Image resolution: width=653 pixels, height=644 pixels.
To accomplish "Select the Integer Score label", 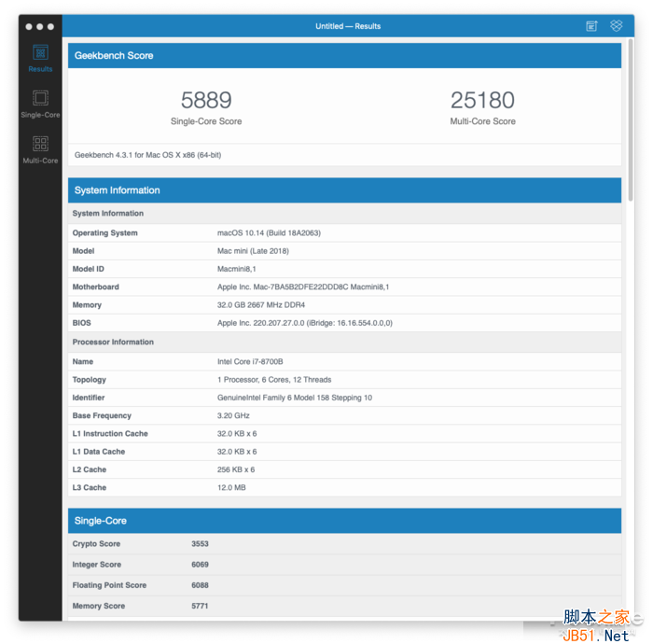I will click(x=97, y=565).
